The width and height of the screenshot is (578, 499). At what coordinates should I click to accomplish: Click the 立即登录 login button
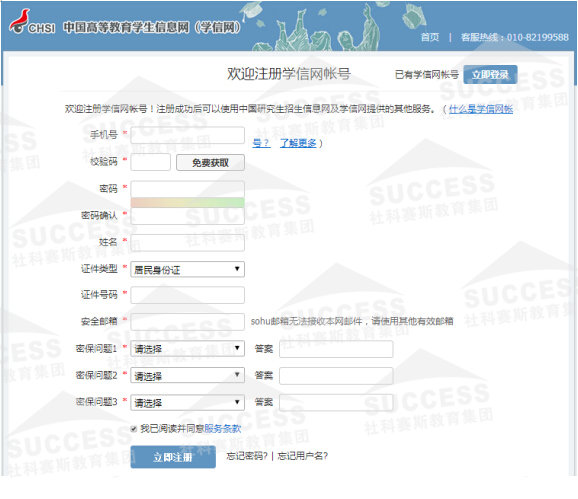coord(490,74)
